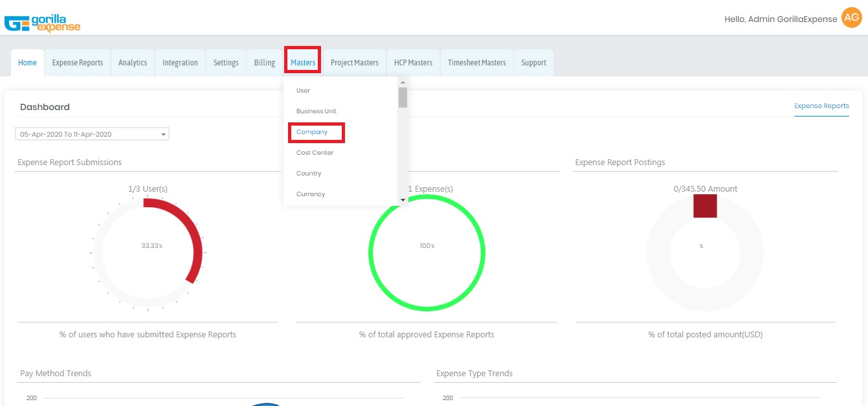
Task: Click the Masters dropdown scrollbar thumb
Action: [403, 97]
